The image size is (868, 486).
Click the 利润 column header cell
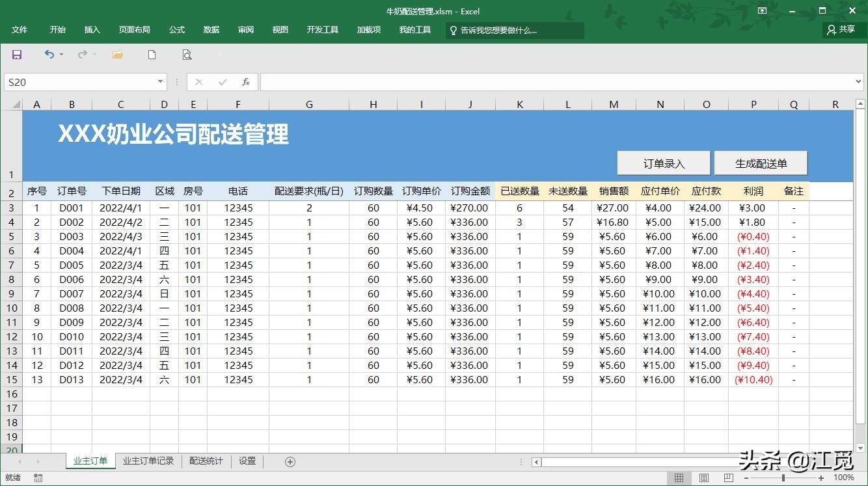pyautogui.click(x=753, y=191)
